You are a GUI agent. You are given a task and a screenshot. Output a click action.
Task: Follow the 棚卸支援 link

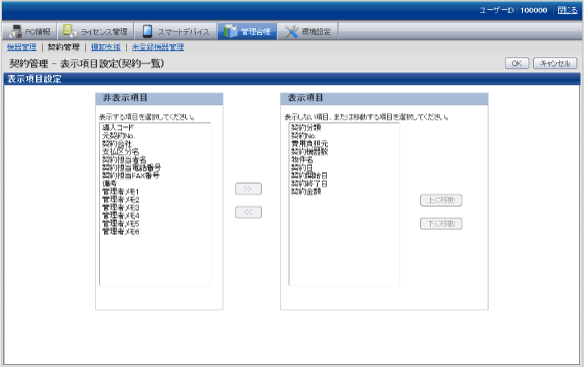point(106,47)
